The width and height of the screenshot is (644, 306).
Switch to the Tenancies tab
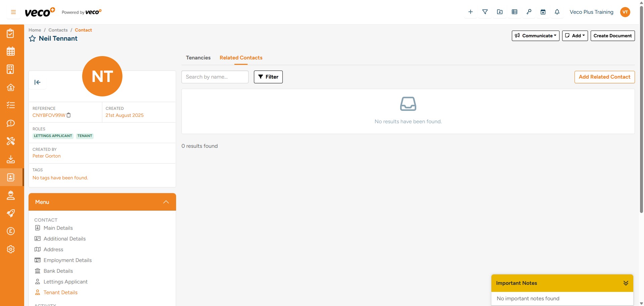pyautogui.click(x=198, y=58)
